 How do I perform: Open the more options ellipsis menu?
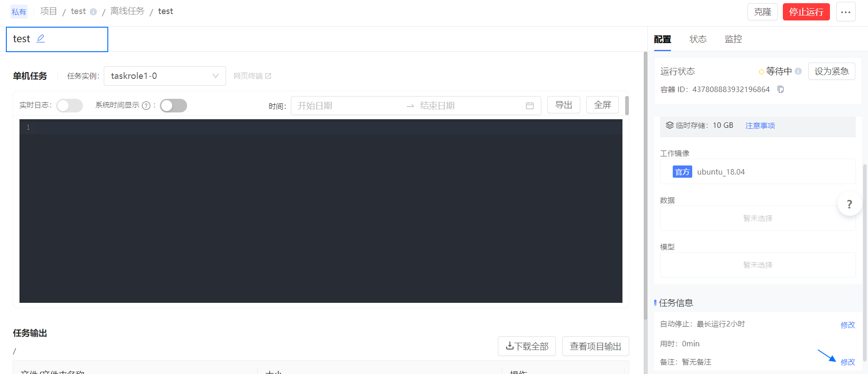pos(845,12)
